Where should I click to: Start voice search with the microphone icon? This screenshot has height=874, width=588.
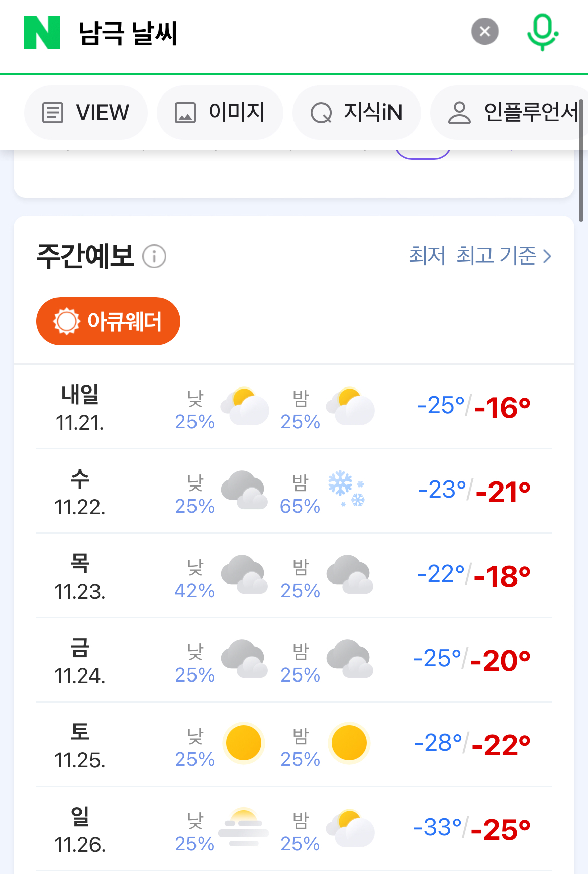point(542,32)
